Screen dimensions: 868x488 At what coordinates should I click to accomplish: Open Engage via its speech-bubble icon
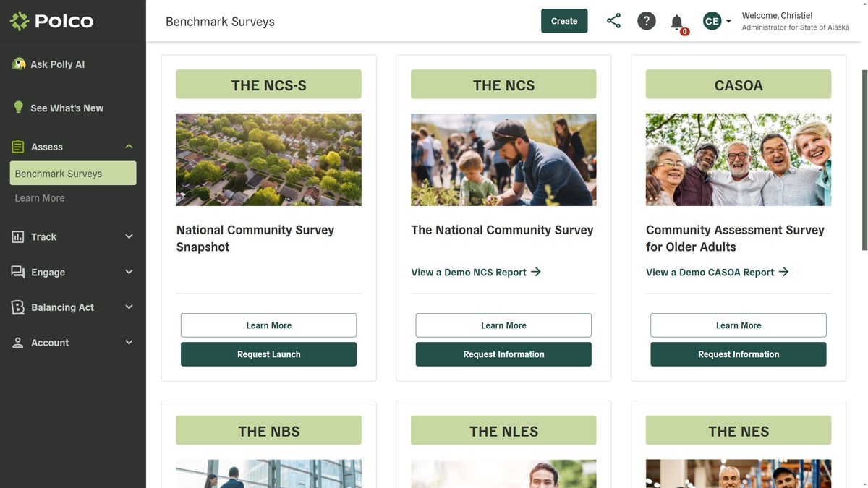tap(18, 272)
